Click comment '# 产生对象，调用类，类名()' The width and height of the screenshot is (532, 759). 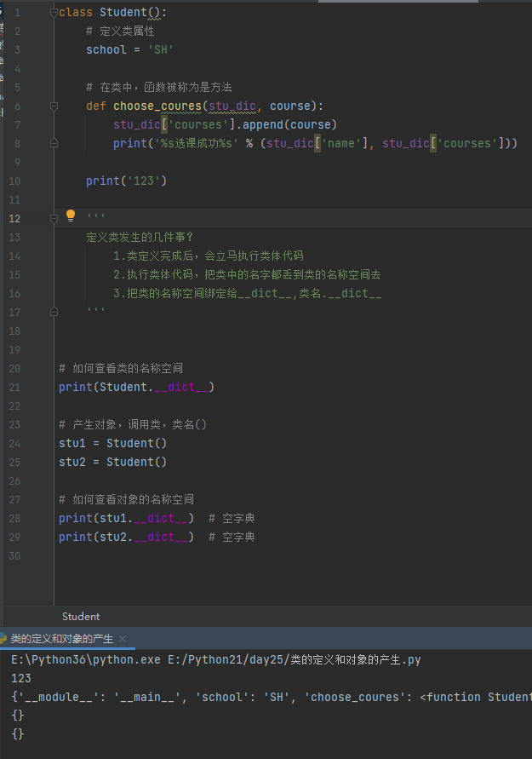(133, 424)
